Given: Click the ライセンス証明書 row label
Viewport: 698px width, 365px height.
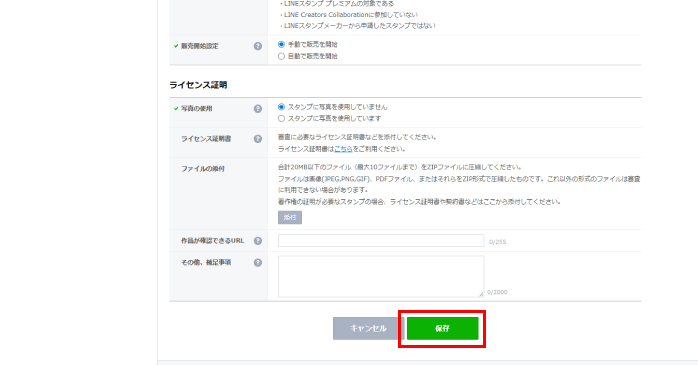Looking at the screenshot, I should [x=206, y=139].
